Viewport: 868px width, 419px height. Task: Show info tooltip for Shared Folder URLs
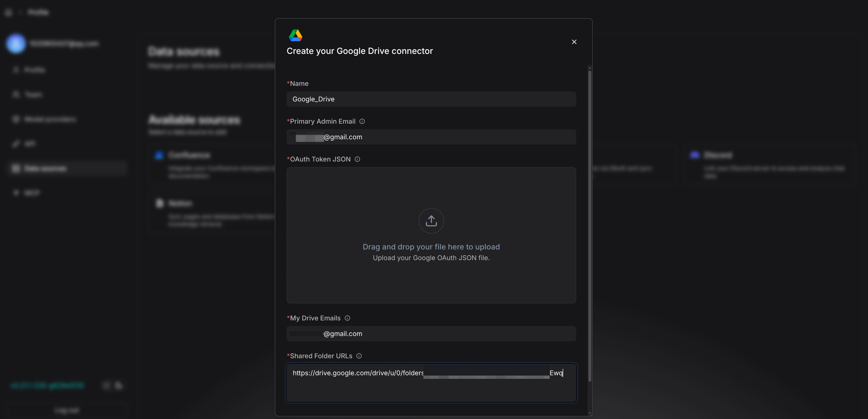click(x=359, y=356)
